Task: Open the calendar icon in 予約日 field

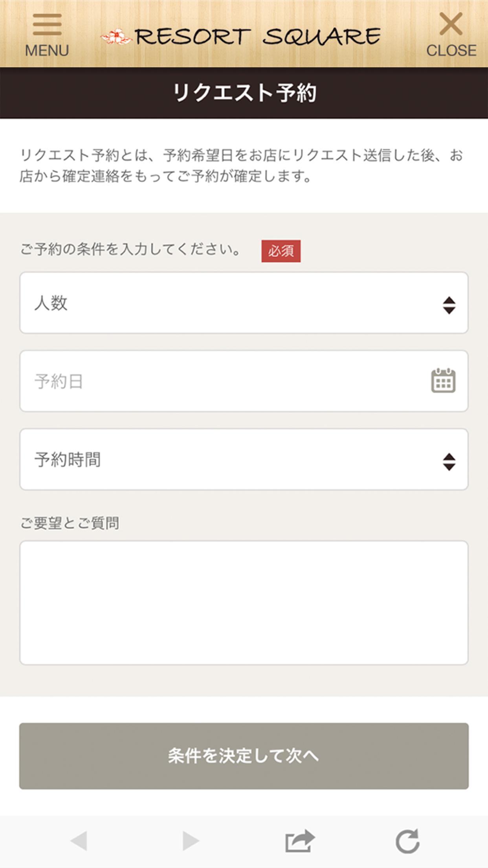Action: [443, 381]
